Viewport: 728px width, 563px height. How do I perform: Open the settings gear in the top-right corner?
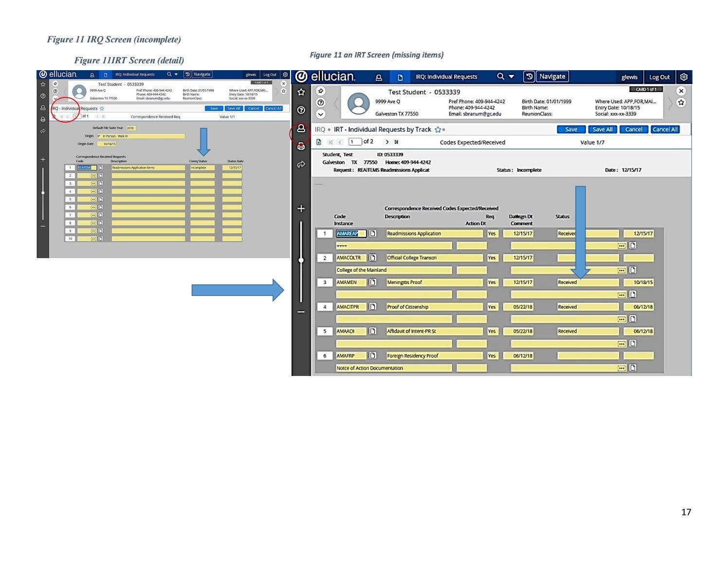coord(684,77)
